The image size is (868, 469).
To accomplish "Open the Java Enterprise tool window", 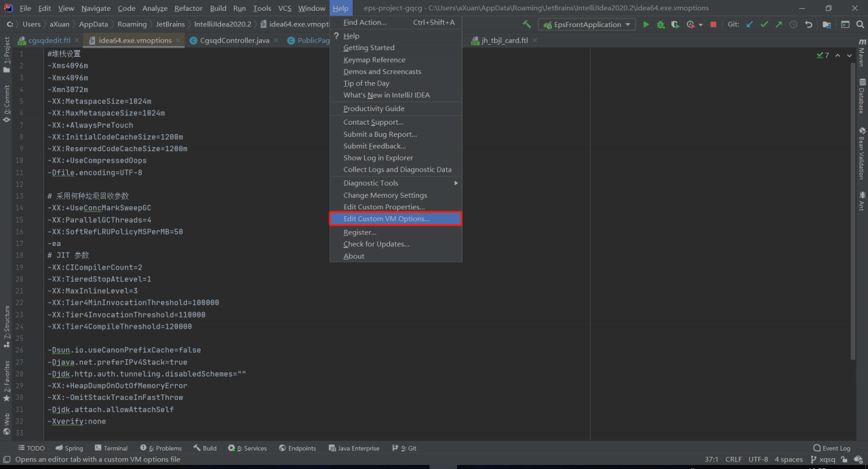I will coord(353,448).
